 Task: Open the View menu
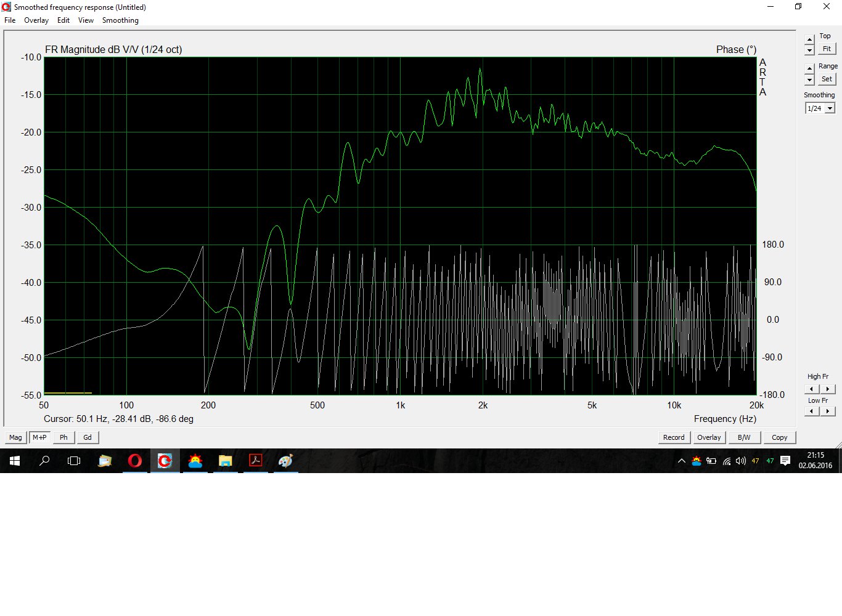(x=86, y=20)
